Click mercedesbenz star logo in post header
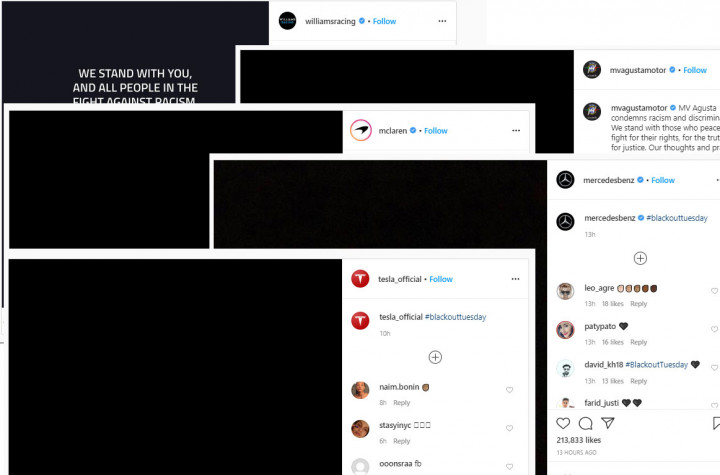 565,180
